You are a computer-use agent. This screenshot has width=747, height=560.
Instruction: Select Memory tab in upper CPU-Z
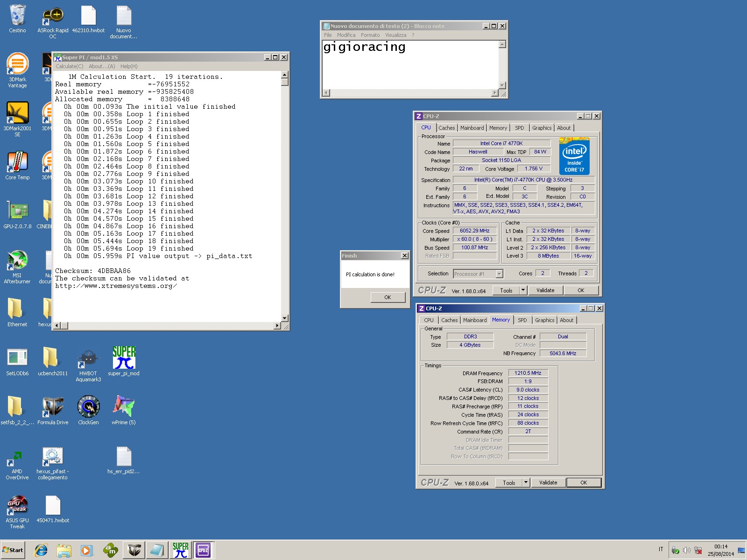point(498,128)
